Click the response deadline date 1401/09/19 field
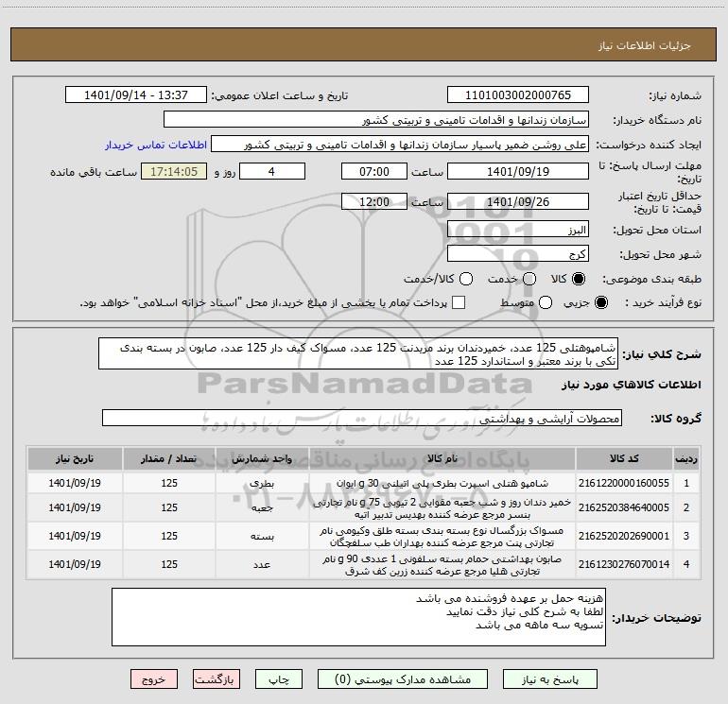The height and width of the screenshot is (704, 728). tap(518, 172)
